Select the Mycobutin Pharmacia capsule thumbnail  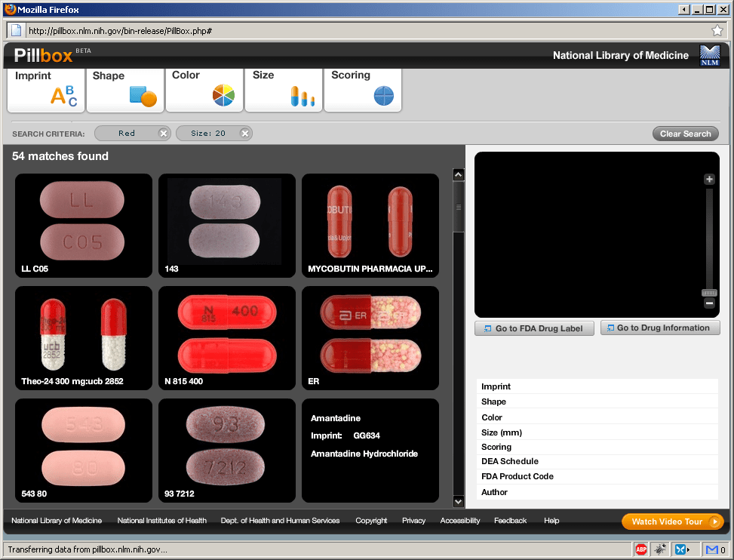click(x=370, y=226)
